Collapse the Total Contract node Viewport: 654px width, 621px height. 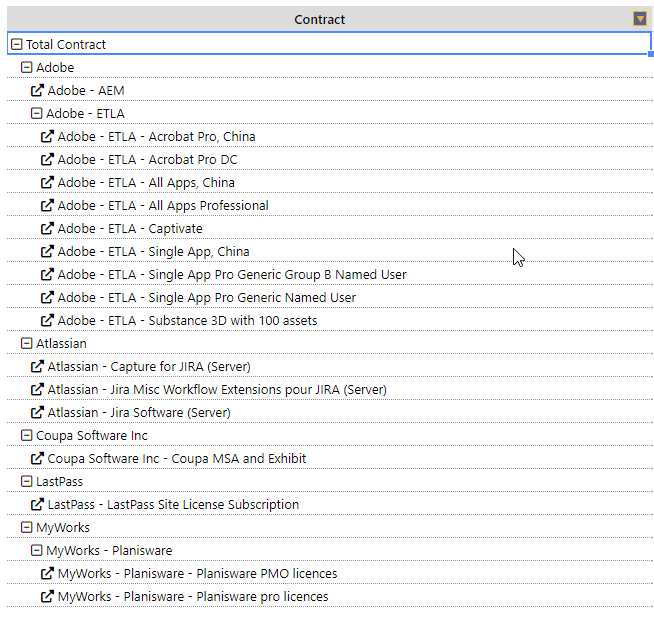16,44
